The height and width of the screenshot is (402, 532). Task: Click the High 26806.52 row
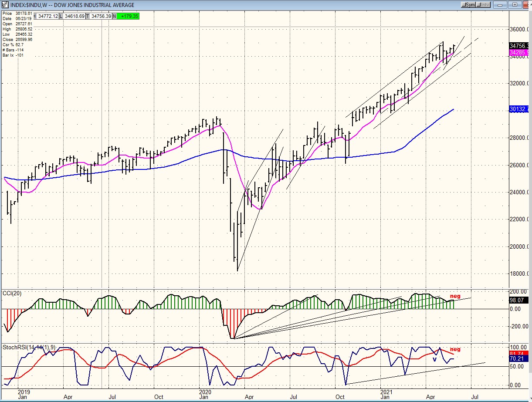pos(17,29)
